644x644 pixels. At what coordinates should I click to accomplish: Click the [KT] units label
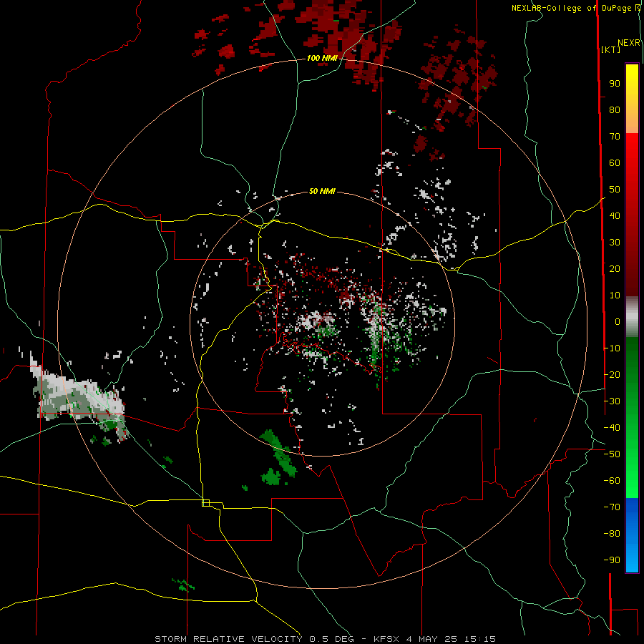(x=611, y=49)
